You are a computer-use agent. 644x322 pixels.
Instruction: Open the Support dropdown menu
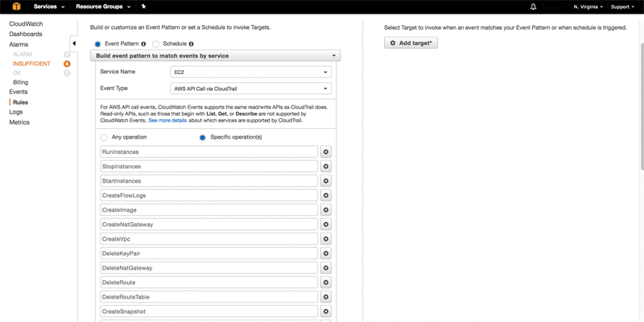[622, 6]
